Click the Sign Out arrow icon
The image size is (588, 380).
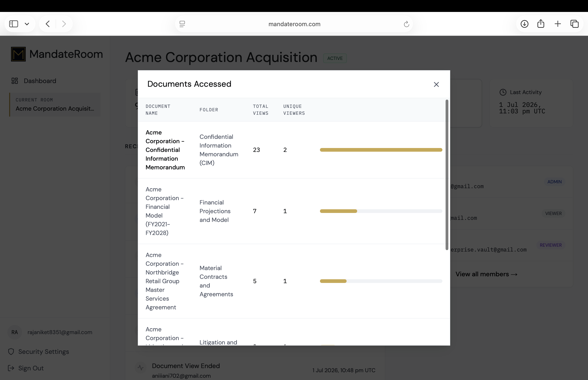pyautogui.click(x=11, y=368)
